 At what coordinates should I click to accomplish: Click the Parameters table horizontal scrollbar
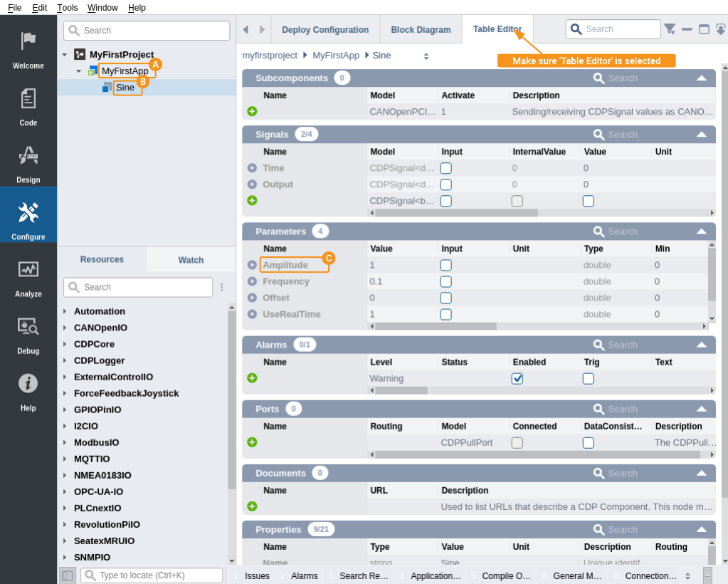(x=436, y=326)
